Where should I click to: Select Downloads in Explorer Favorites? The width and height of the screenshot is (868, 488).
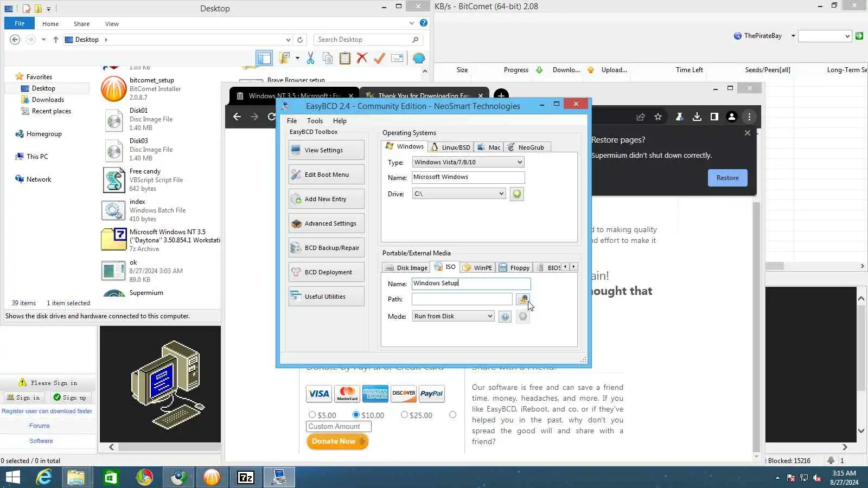coord(48,100)
